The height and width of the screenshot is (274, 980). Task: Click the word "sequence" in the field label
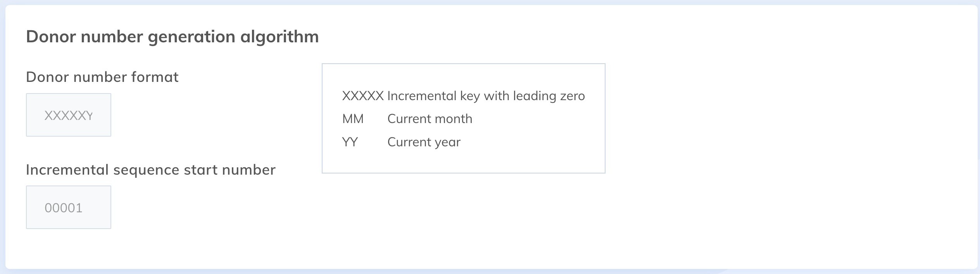(x=146, y=170)
